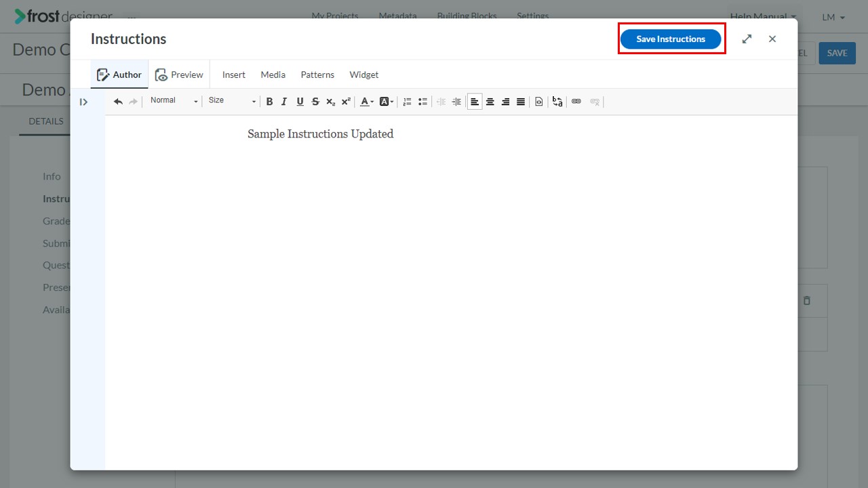Open the Normal paragraph format dropdown

(174, 101)
